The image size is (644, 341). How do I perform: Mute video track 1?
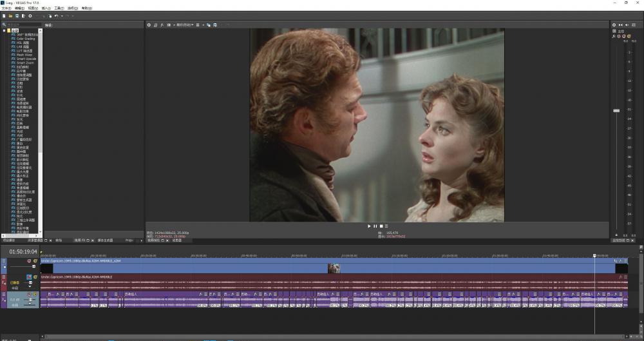point(29,261)
